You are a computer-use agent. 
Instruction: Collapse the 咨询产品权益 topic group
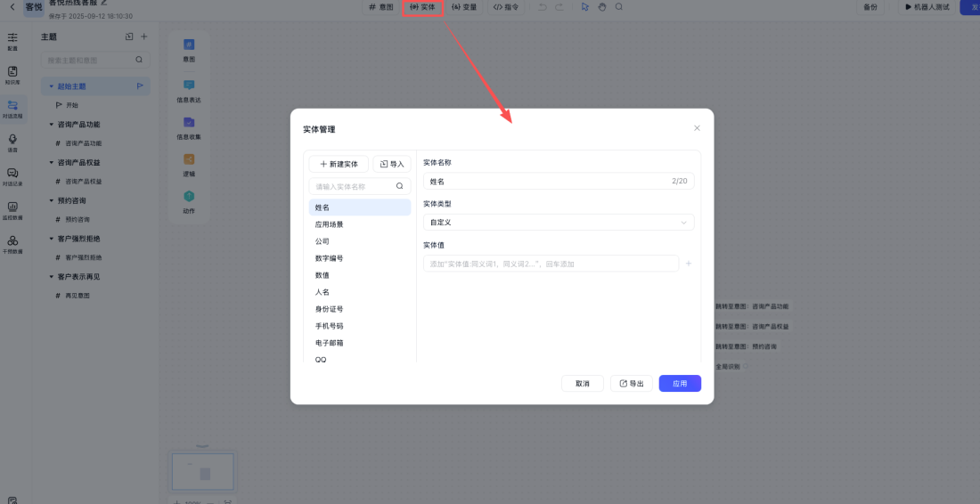tap(52, 162)
